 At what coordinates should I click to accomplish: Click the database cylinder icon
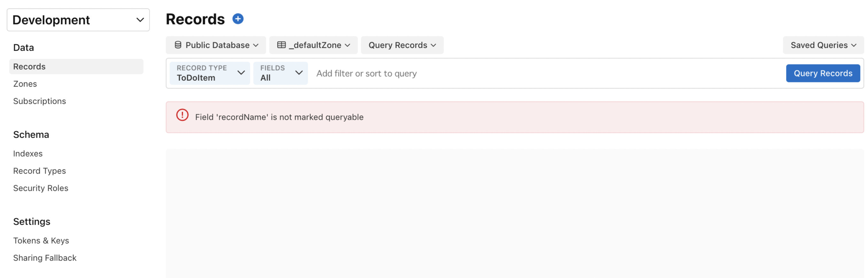(178, 45)
